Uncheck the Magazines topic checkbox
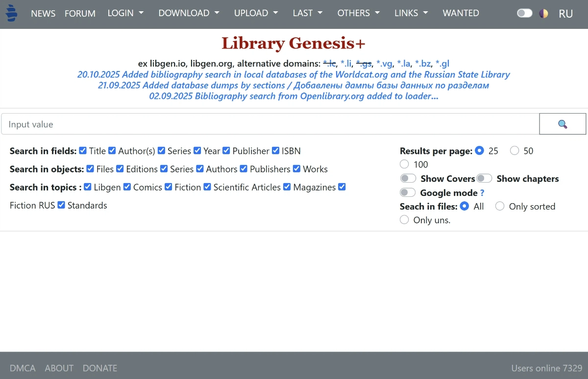This screenshot has height=379, width=588. (287, 187)
